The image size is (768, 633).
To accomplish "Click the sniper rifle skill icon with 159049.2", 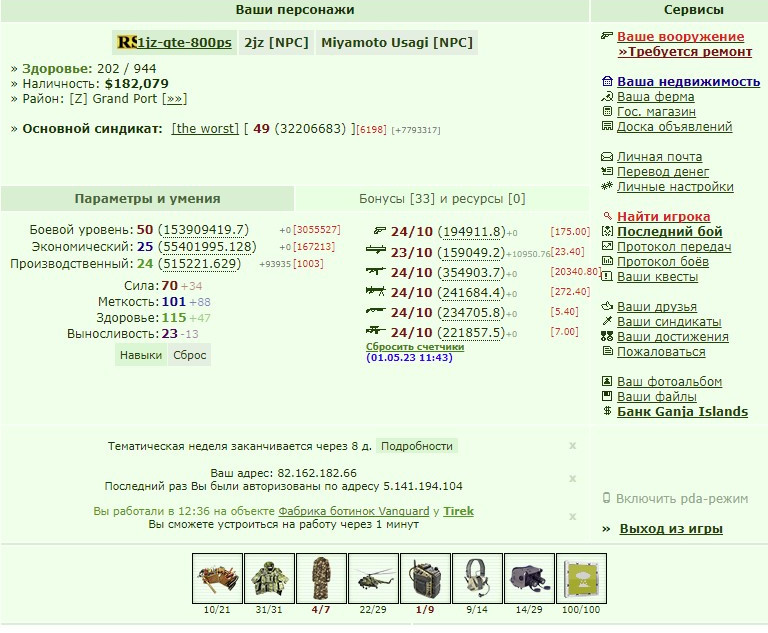I will coord(376,250).
